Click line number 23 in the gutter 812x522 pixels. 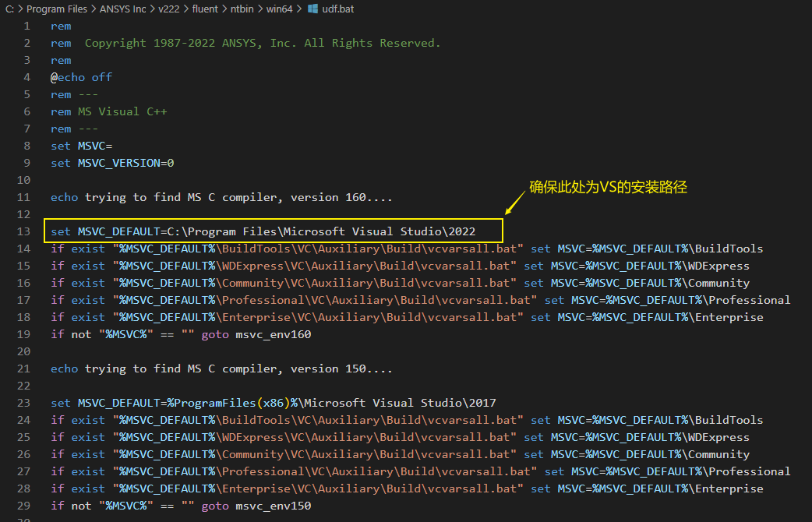tap(24, 403)
